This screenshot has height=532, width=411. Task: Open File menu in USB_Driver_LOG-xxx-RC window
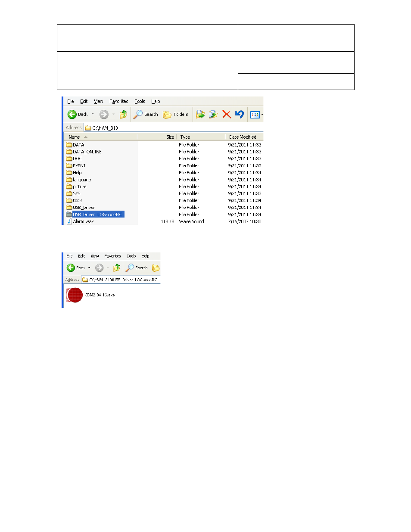tap(69, 256)
